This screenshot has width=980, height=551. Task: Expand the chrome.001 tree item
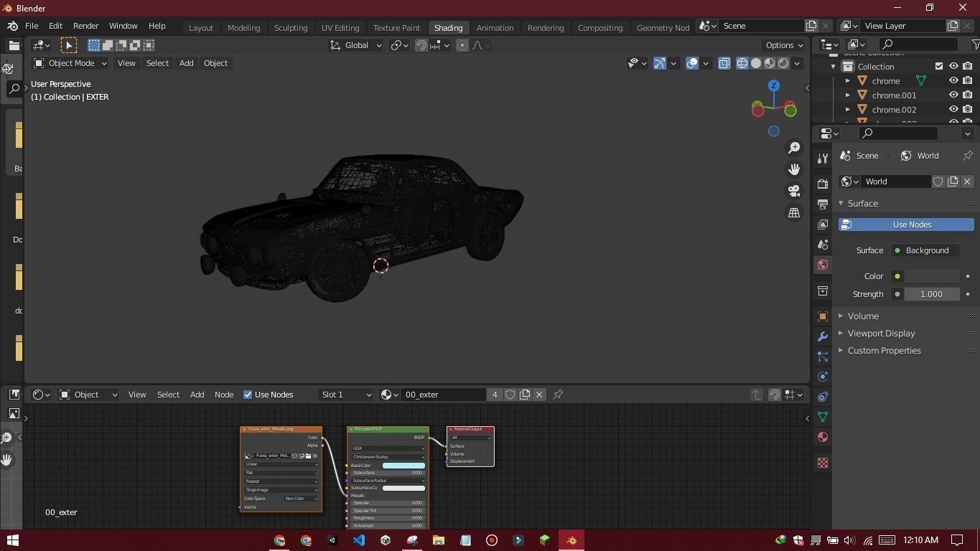[x=848, y=95]
